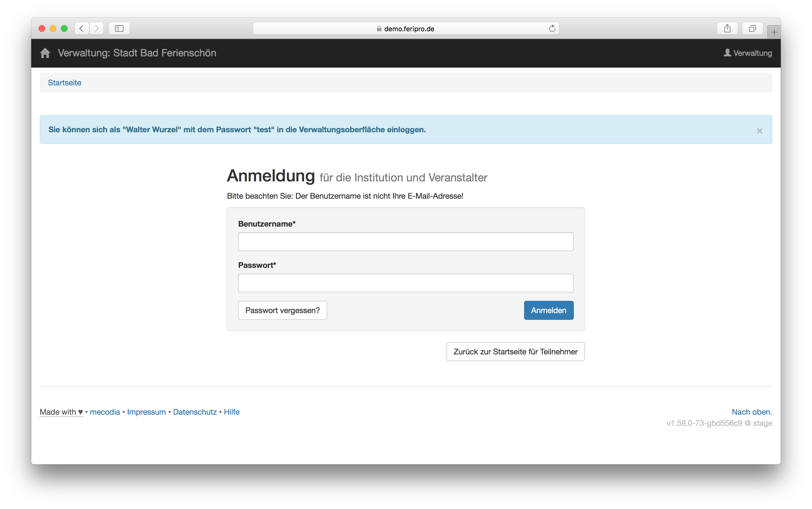View the Datenschutz page link
This screenshot has width=812, height=509.
pos(195,412)
